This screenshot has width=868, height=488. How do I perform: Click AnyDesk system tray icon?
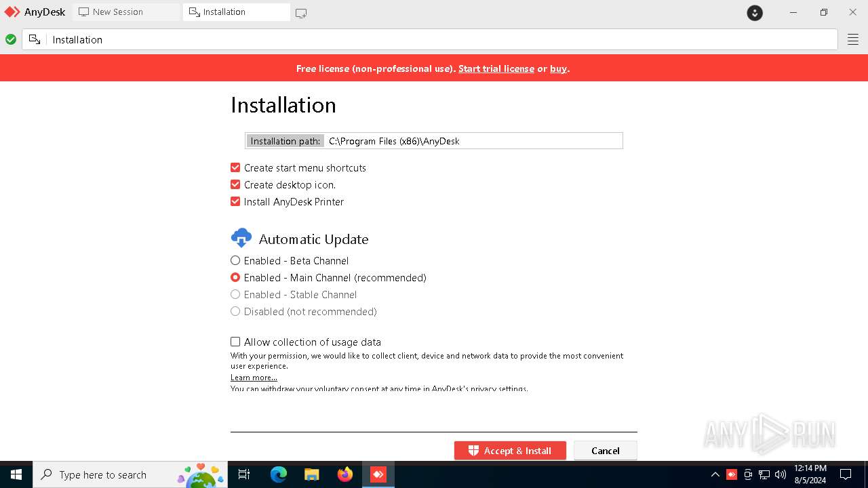(x=732, y=474)
